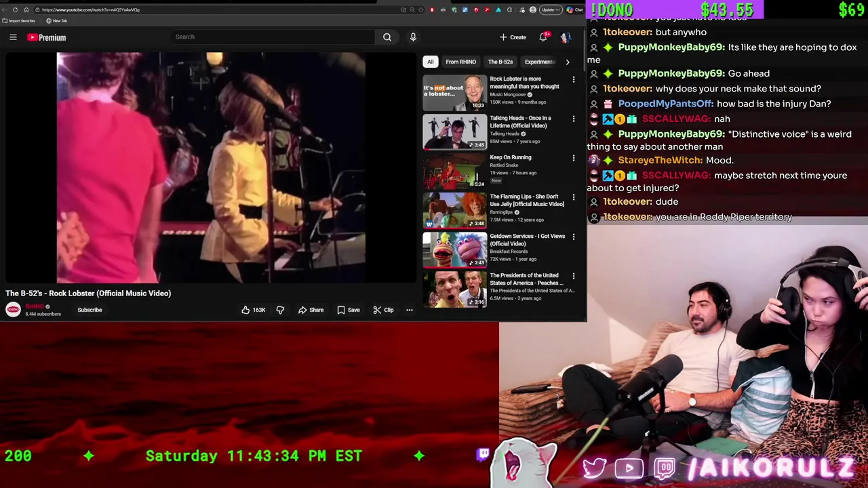The image size is (868, 488).
Task: Open options menu for I Got Views
Action: [x=574, y=237]
